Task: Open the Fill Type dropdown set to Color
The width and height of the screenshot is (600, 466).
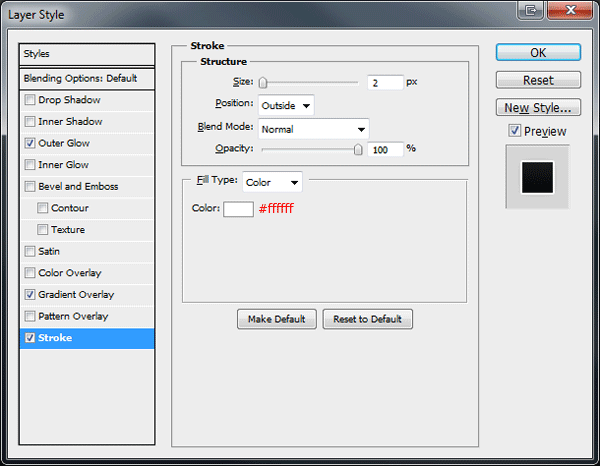Action: point(272,182)
